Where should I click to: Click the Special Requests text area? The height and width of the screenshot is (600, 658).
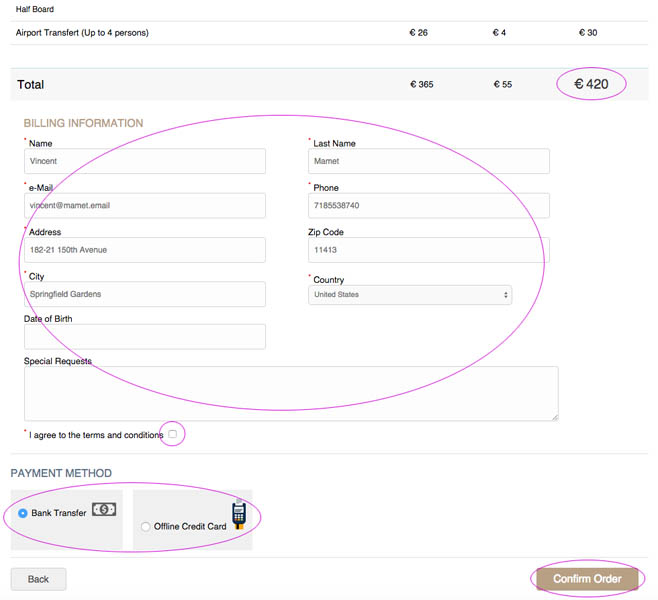[290, 392]
